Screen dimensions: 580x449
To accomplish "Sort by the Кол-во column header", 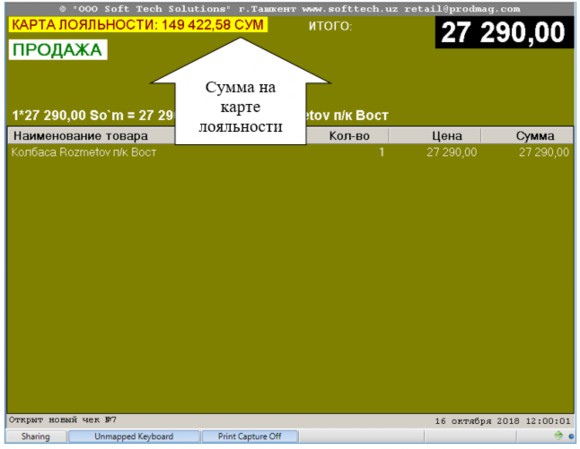I will coord(349,136).
